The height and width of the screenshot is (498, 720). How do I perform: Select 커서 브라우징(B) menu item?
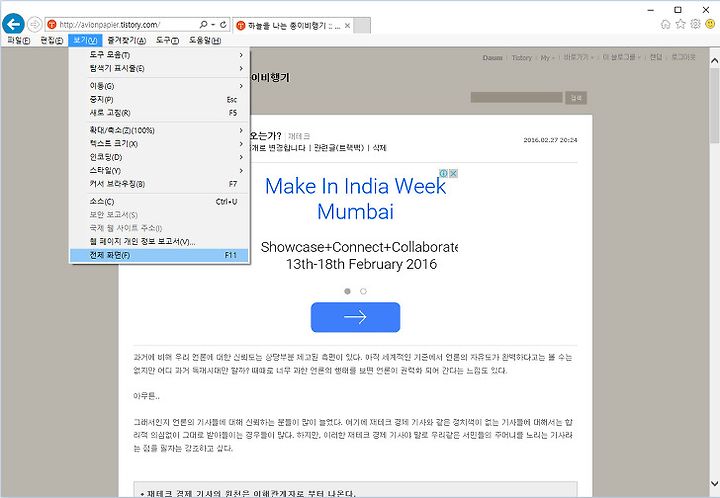(x=159, y=184)
